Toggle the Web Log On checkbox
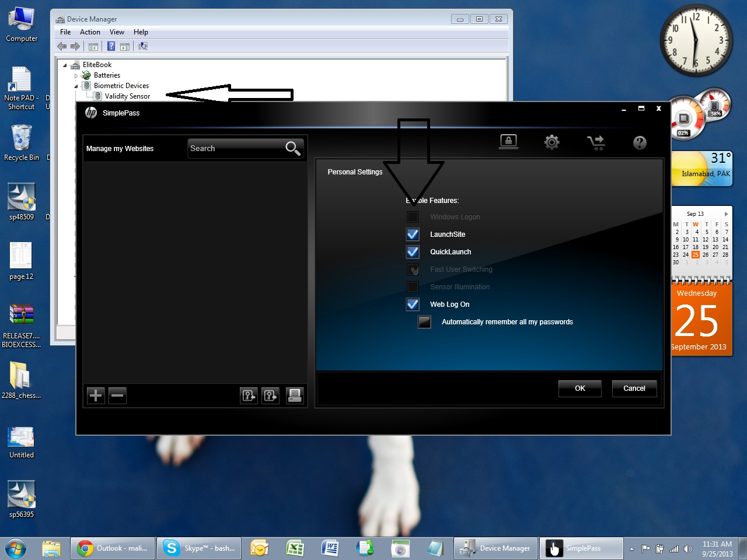Viewport: 747px width, 560px height. pos(413,304)
